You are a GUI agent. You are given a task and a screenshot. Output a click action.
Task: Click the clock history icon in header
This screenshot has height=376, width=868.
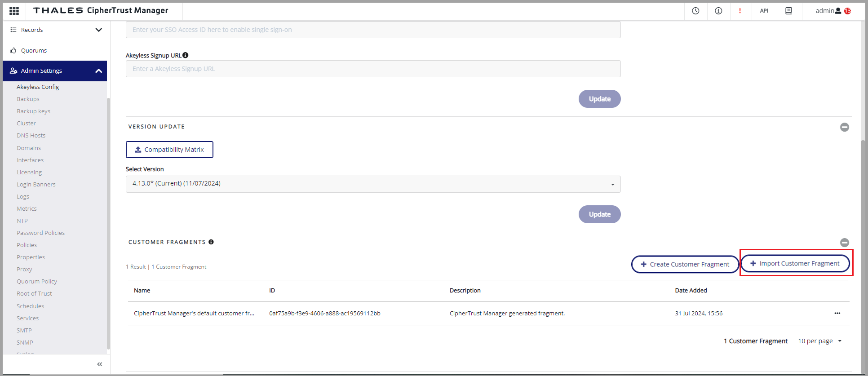(695, 11)
